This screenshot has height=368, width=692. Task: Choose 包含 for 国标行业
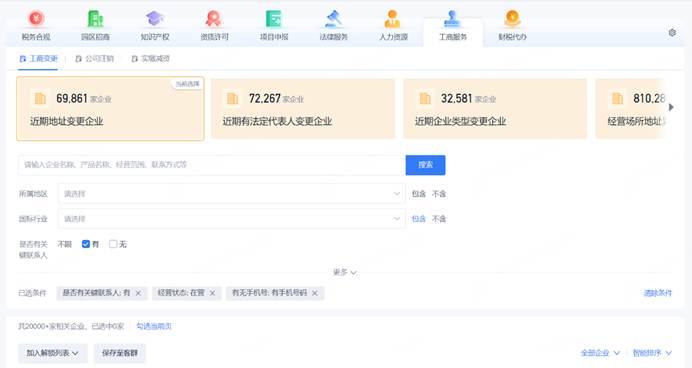(418, 219)
